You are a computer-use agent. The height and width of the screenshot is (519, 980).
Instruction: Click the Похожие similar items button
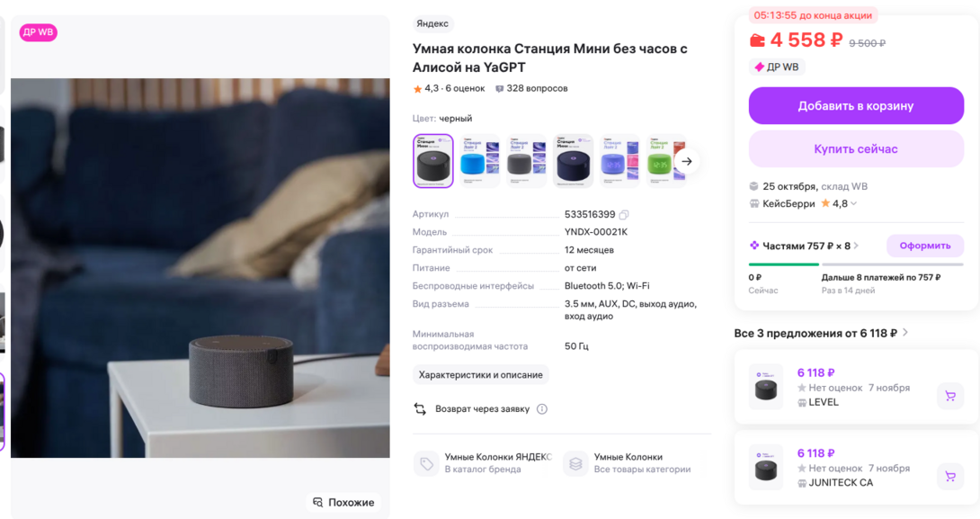coord(343,502)
